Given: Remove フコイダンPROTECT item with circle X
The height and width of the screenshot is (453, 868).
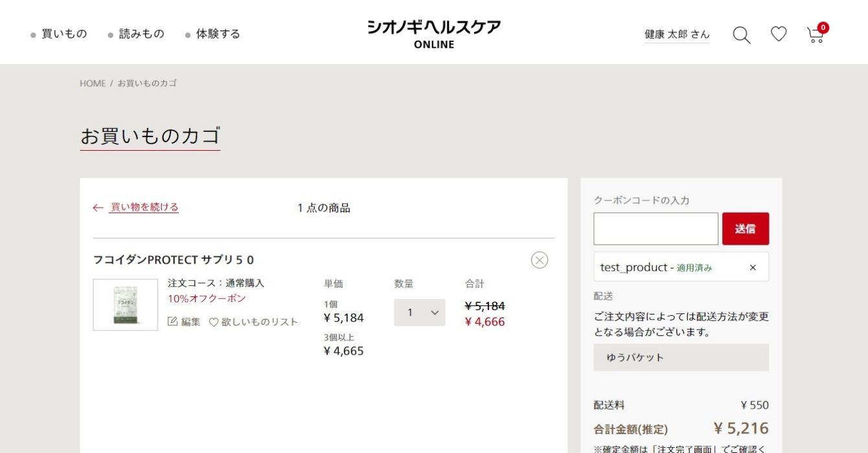Looking at the screenshot, I should click(x=540, y=260).
